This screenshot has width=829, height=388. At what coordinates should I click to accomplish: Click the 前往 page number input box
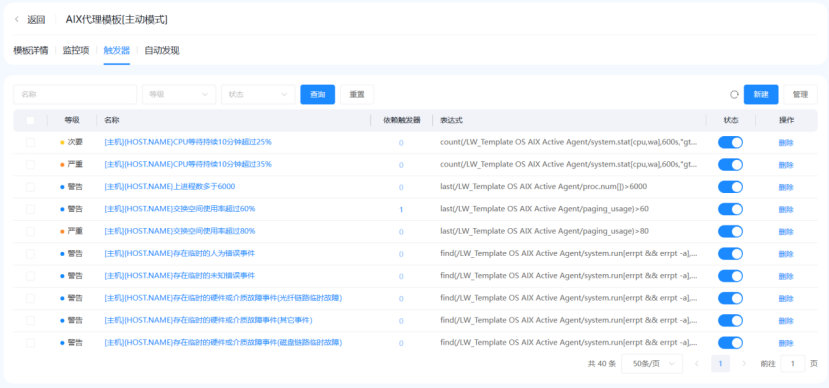792,364
